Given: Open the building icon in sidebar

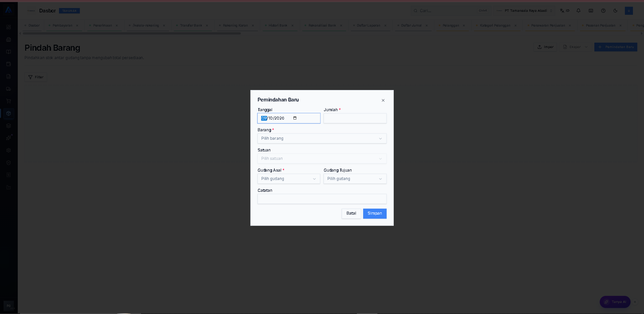Looking at the screenshot, I should tap(9, 39).
